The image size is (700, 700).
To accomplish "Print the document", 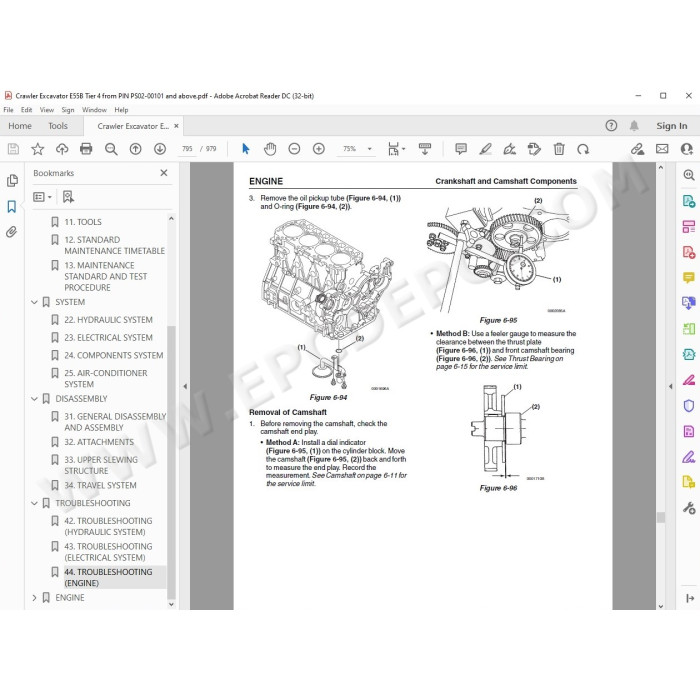I will tap(86, 149).
